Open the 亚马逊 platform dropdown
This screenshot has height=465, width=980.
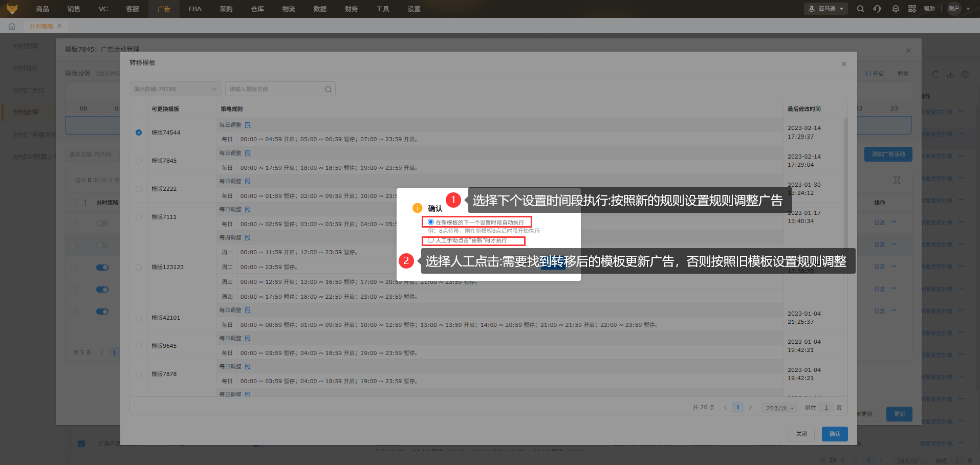(x=826, y=9)
